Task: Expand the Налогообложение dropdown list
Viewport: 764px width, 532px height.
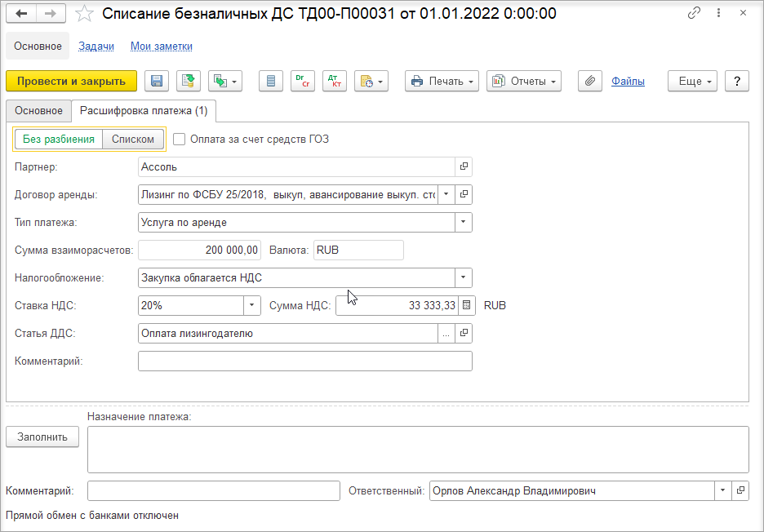Action: [464, 277]
